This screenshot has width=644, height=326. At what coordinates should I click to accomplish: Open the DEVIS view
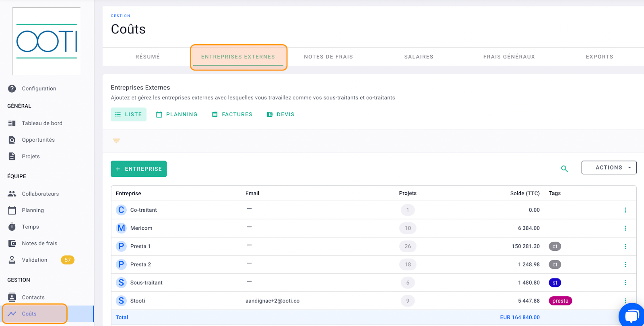point(281,114)
